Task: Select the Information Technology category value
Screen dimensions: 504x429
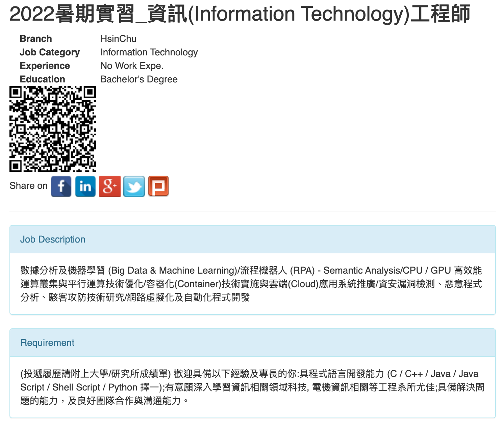Action: 149,52
